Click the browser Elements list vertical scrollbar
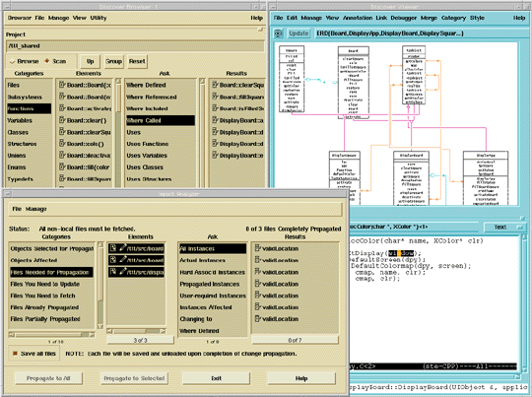Image resolution: width=532 pixels, height=397 pixels. 118,133
